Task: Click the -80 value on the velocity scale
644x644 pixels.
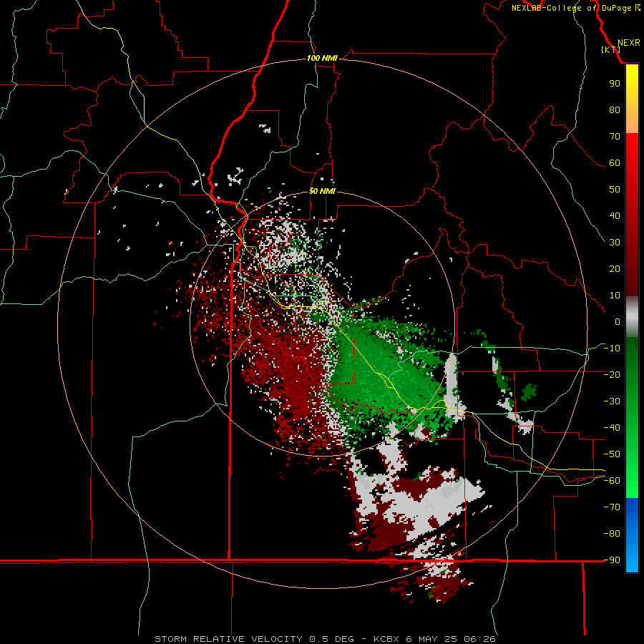Action: pyautogui.click(x=612, y=534)
